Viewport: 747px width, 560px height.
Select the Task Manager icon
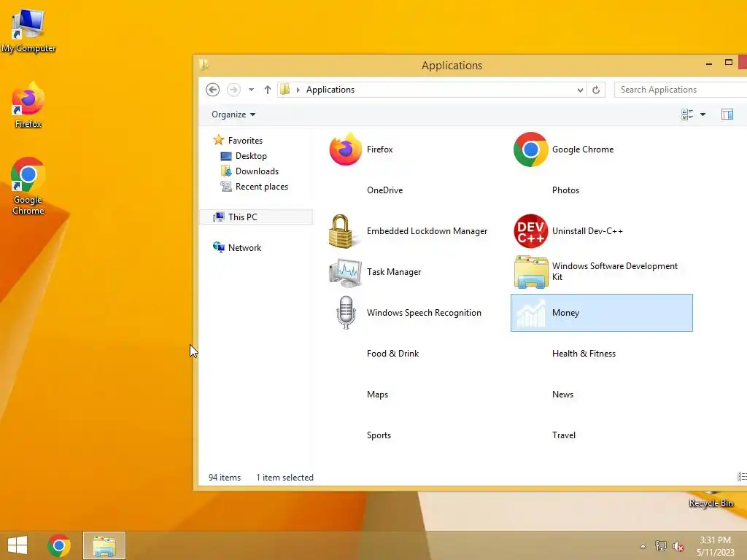point(345,273)
